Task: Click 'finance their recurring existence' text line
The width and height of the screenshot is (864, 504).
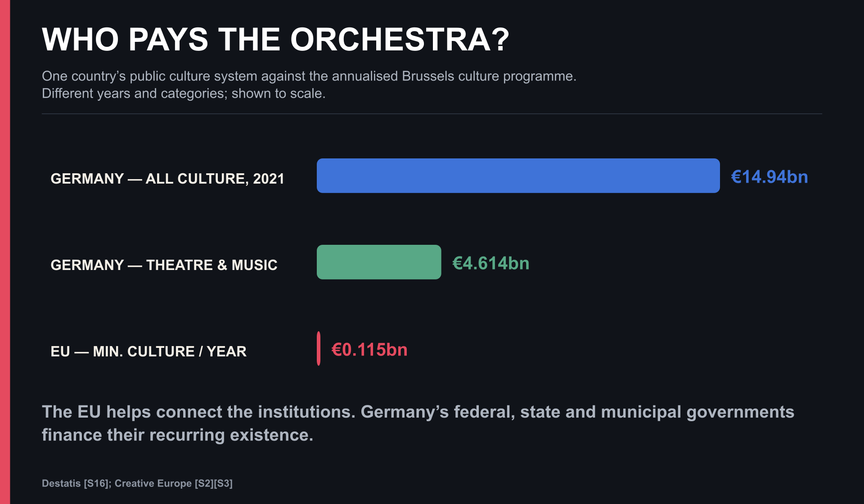Action: (177, 435)
